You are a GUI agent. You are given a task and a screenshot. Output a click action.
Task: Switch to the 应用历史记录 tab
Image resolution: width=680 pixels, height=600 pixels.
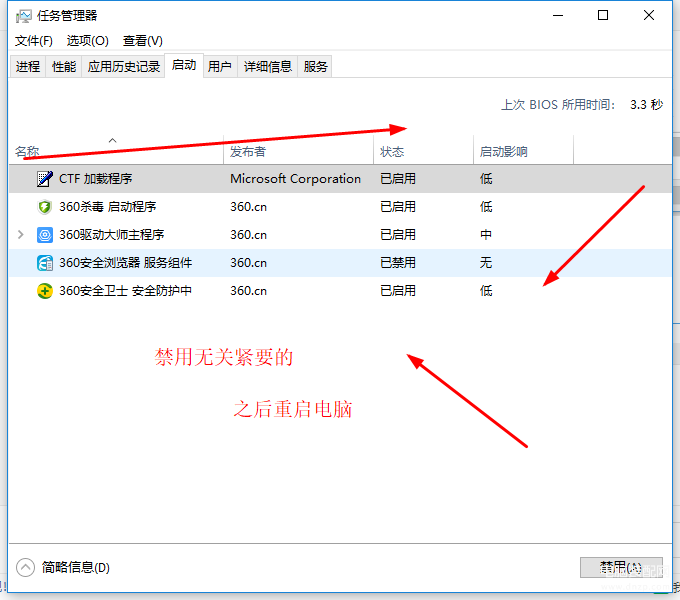point(124,66)
